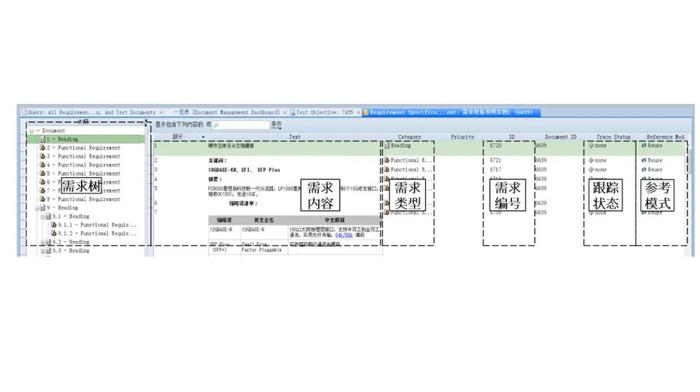Click the icon of tree item 4 - Functional Requirement

(43, 165)
